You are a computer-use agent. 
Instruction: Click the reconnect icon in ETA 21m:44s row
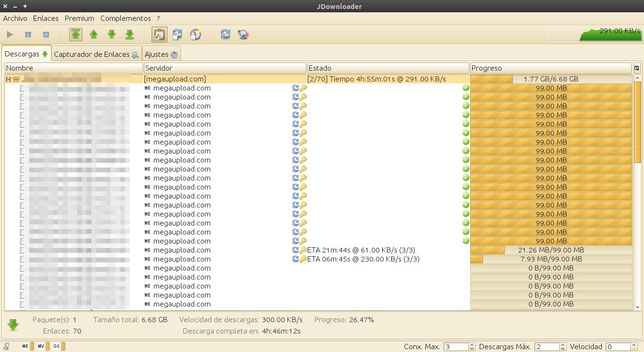[x=295, y=250]
